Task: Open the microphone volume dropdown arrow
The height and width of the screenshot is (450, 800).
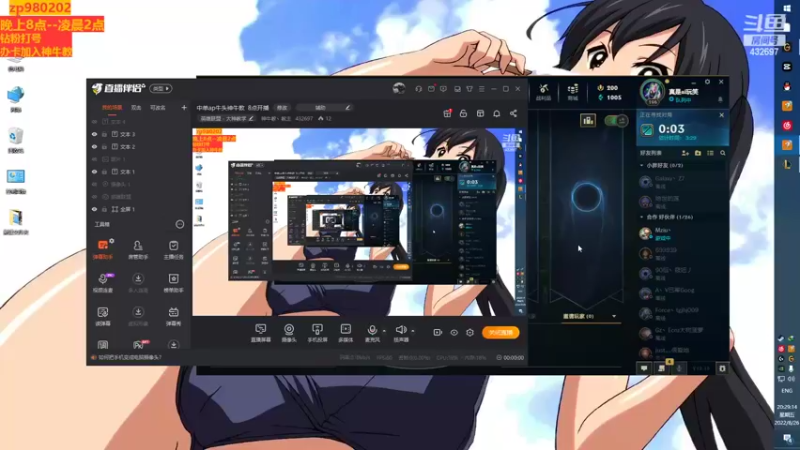Action: 384,331
